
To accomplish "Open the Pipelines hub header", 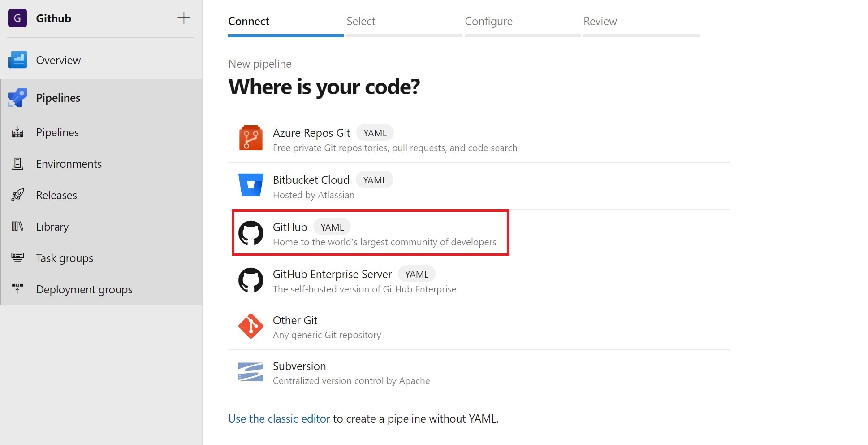I will tap(101, 98).
